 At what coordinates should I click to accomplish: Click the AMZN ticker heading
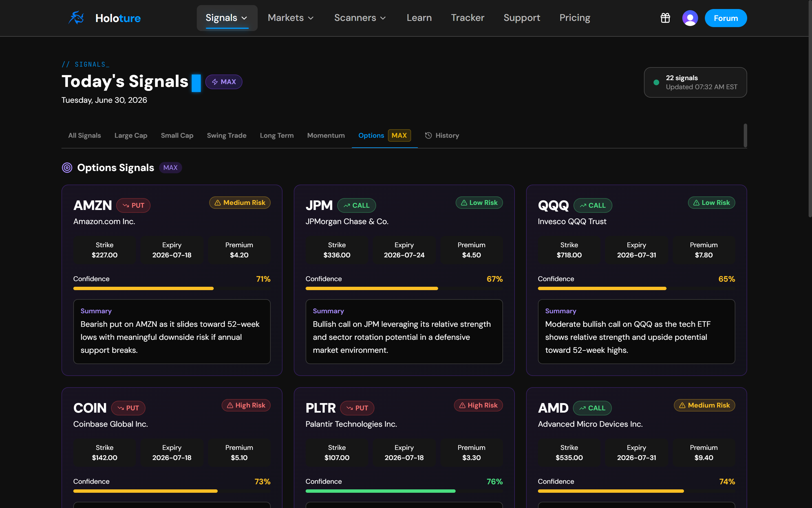tap(92, 205)
